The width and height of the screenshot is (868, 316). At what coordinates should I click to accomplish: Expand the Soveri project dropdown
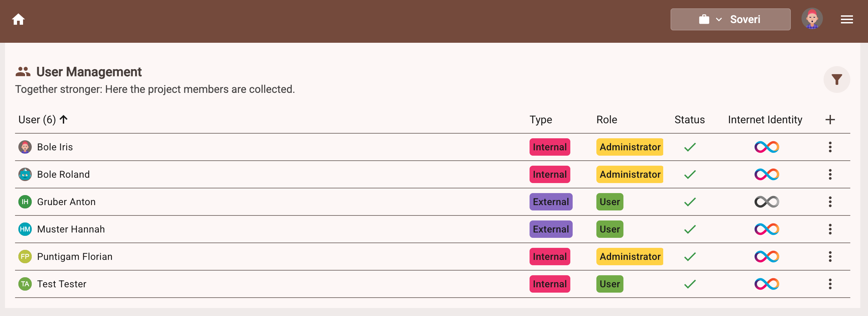[x=730, y=19]
